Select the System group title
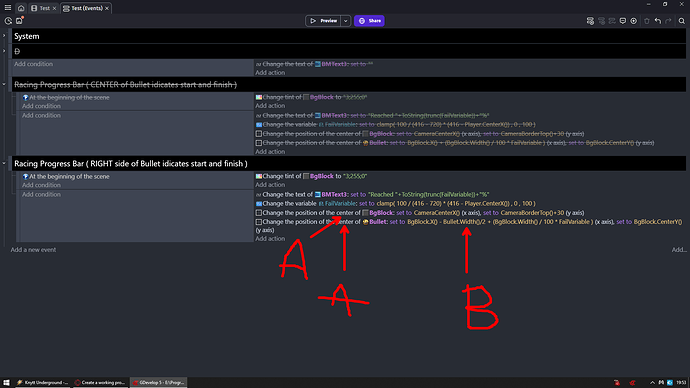 (26, 36)
